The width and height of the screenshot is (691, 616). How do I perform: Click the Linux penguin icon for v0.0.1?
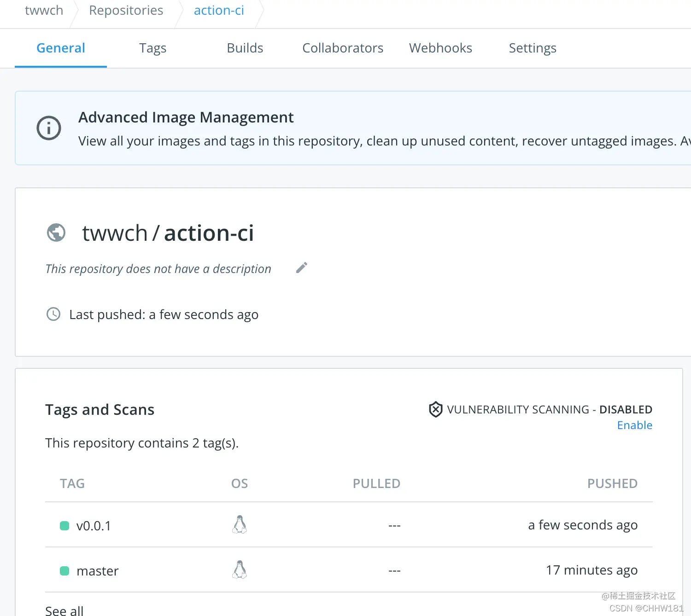[x=240, y=525]
